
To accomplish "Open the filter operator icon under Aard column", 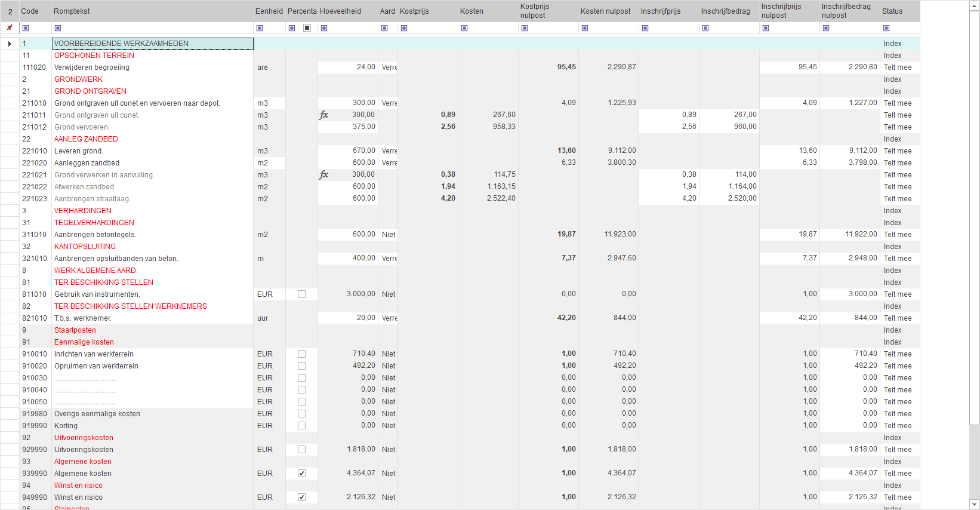I will click(x=384, y=28).
